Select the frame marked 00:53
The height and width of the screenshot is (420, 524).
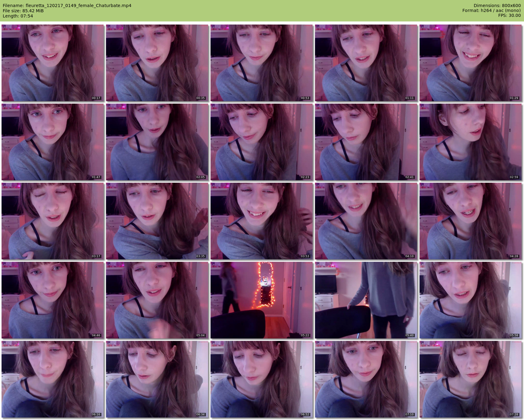261,63
